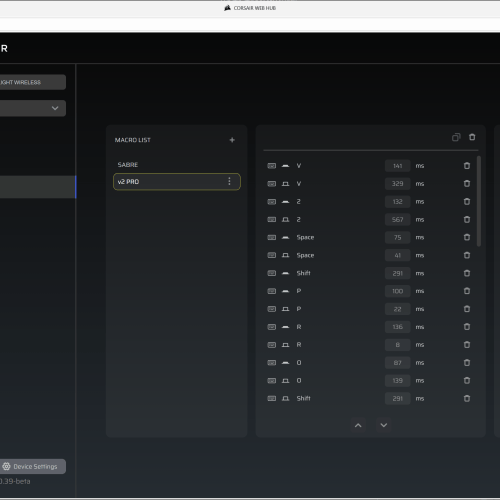Image resolution: width=500 pixels, height=500 pixels.
Task: Edit the 41 ms delay for Space
Action: 397,255
